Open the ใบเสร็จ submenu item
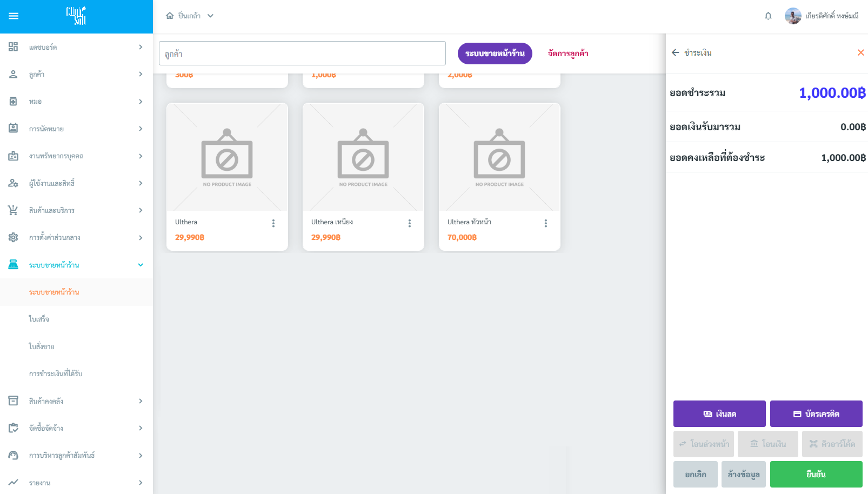This screenshot has height=494, width=868. tap(39, 319)
